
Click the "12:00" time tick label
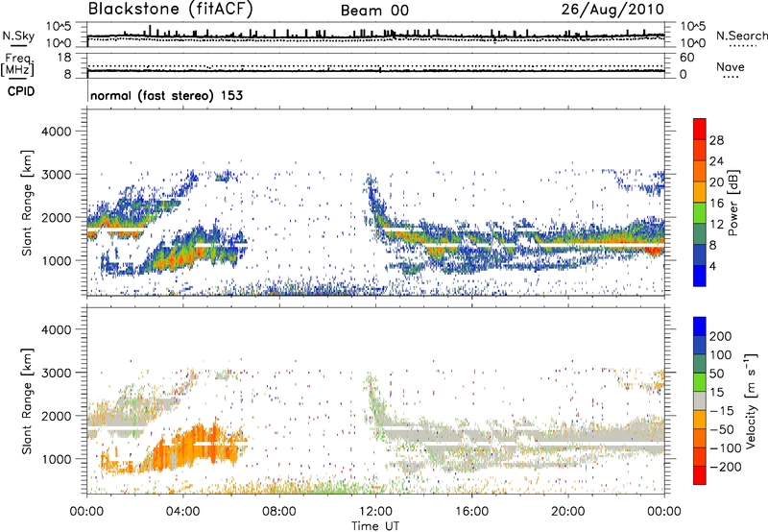375,512
